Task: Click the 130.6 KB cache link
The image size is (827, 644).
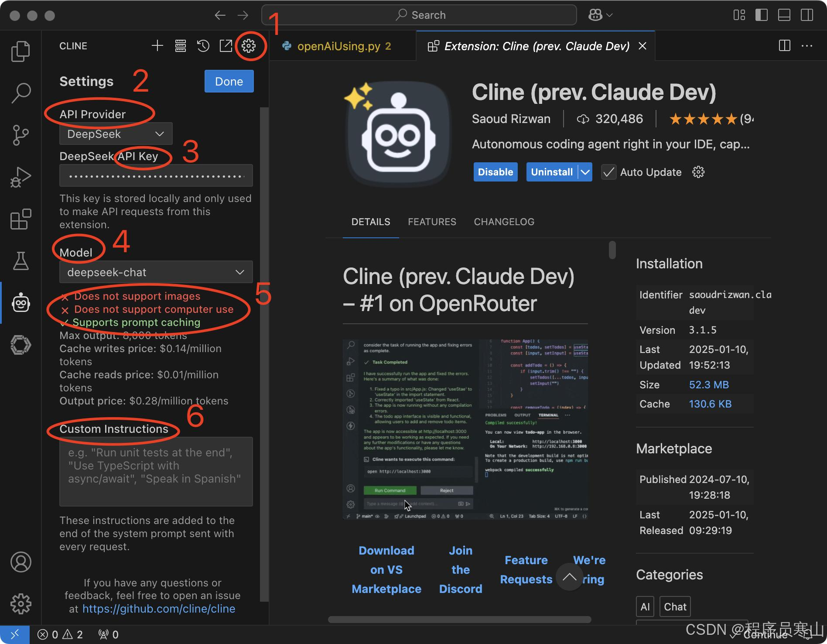Action: pyautogui.click(x=710, y=404)
